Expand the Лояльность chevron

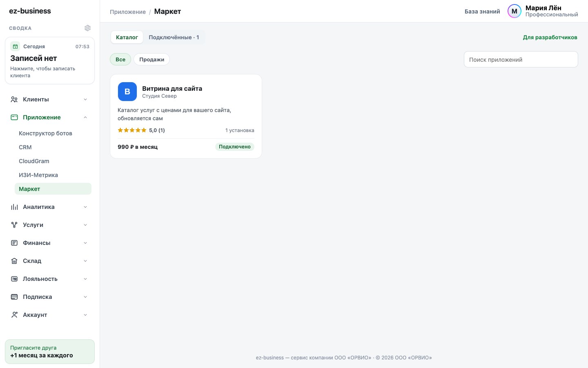point(85,279)
